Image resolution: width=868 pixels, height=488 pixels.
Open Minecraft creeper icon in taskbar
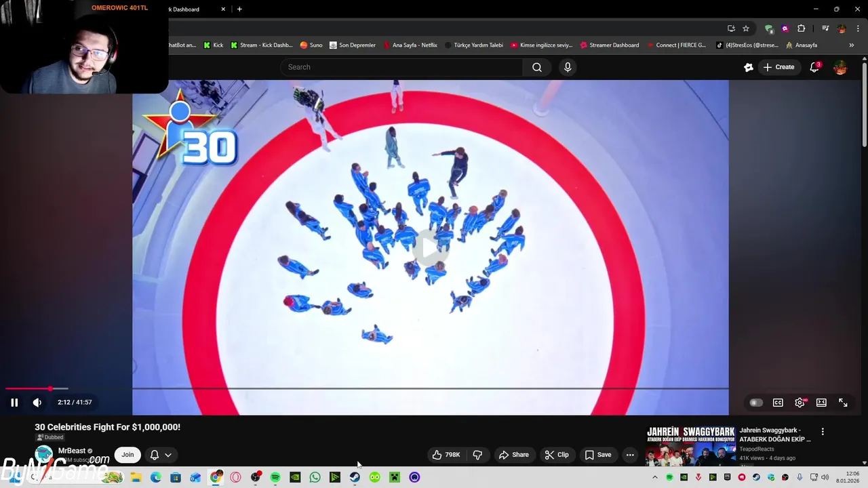[395, 477]
